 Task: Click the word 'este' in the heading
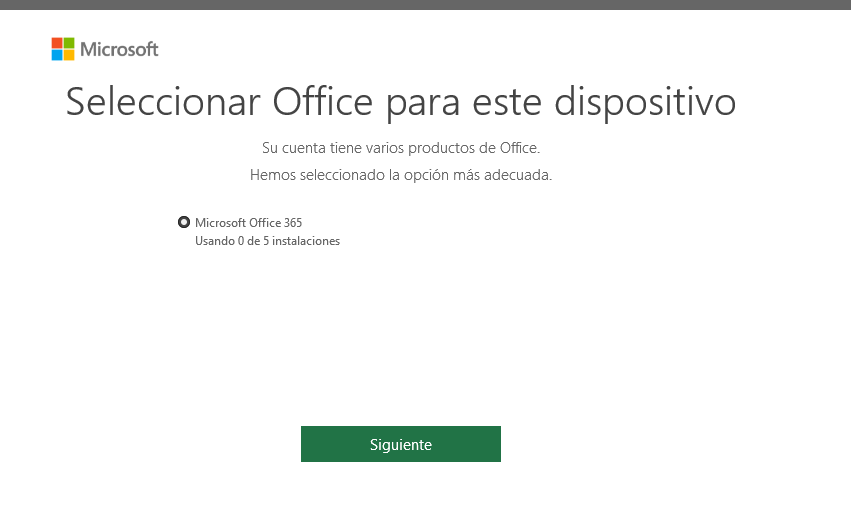tap(507, 103)
